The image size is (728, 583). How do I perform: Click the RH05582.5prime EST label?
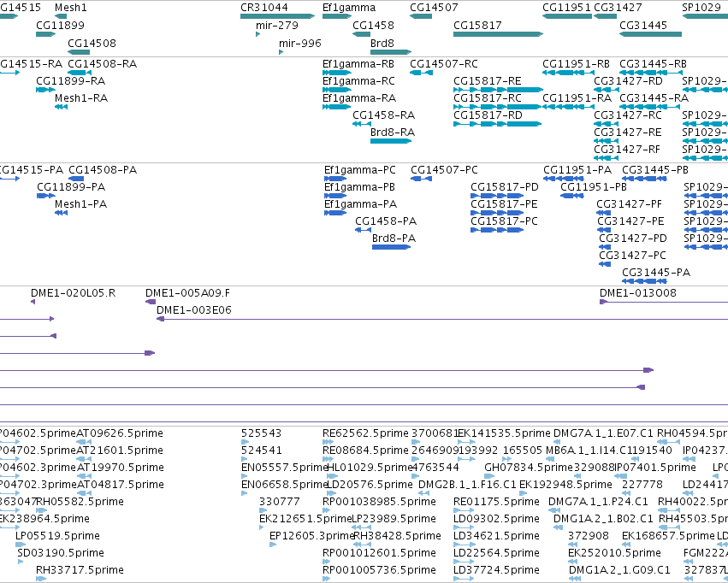(x=80, y=503)
